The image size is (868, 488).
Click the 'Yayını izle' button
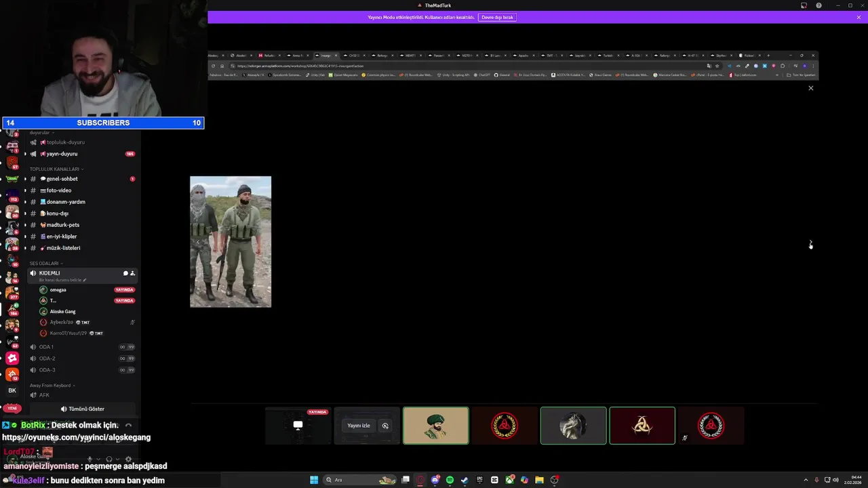pos(359,426)
